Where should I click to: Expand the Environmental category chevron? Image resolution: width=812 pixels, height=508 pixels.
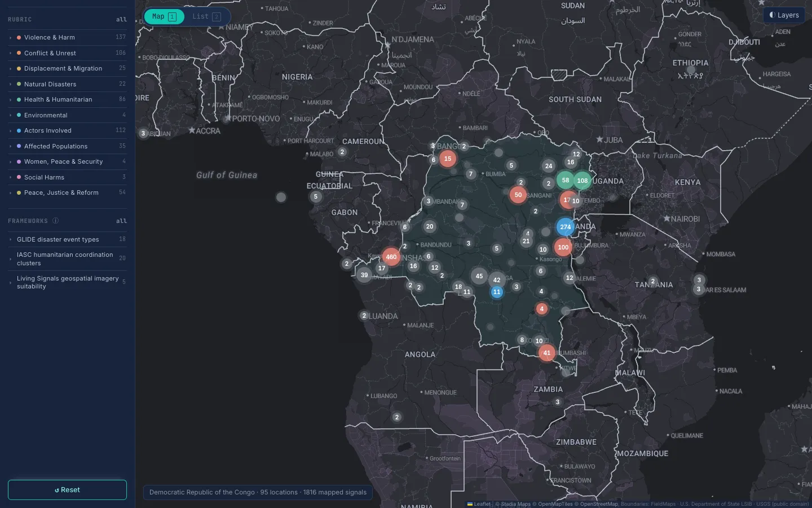coord(11,115)
